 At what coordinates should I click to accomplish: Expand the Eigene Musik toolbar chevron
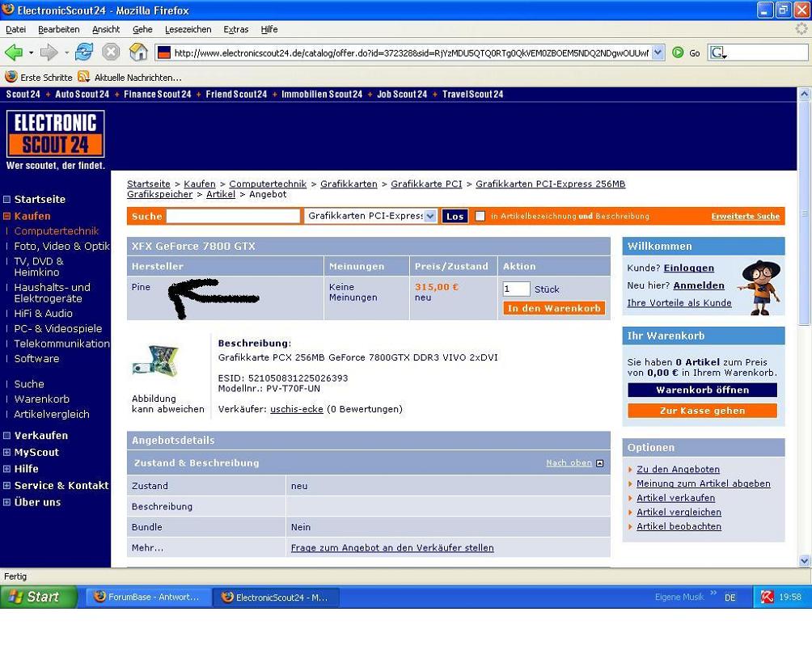[713, 593]
